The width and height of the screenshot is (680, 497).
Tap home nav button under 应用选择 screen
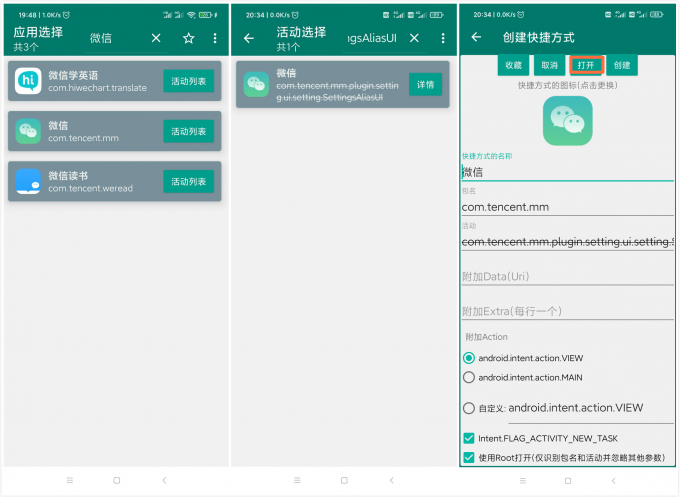117,480
